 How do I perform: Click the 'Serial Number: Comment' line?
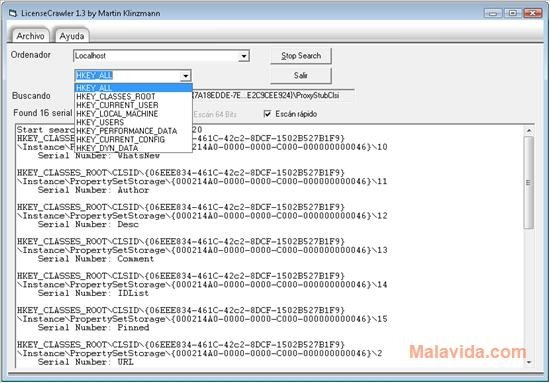pyautogui.click(x=96, y=259)
